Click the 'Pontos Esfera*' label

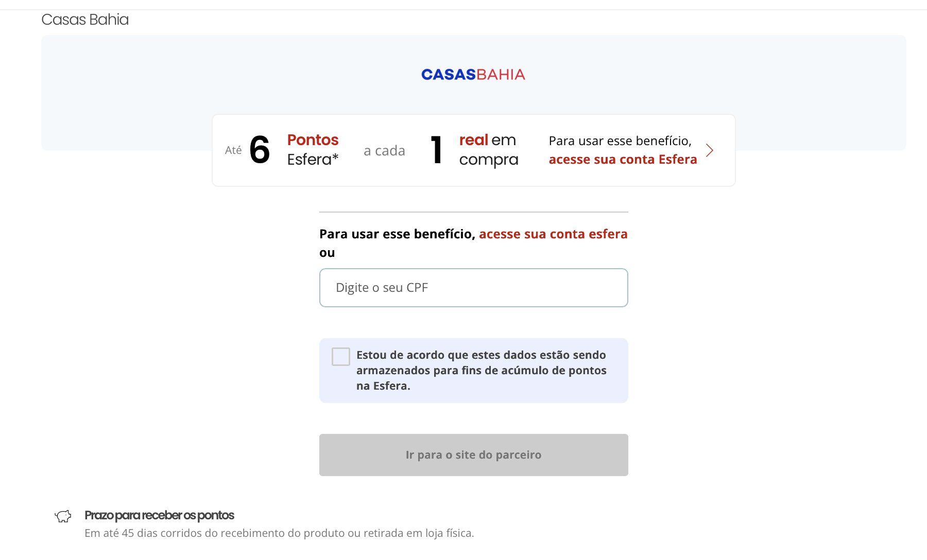[x=313, y=150]
